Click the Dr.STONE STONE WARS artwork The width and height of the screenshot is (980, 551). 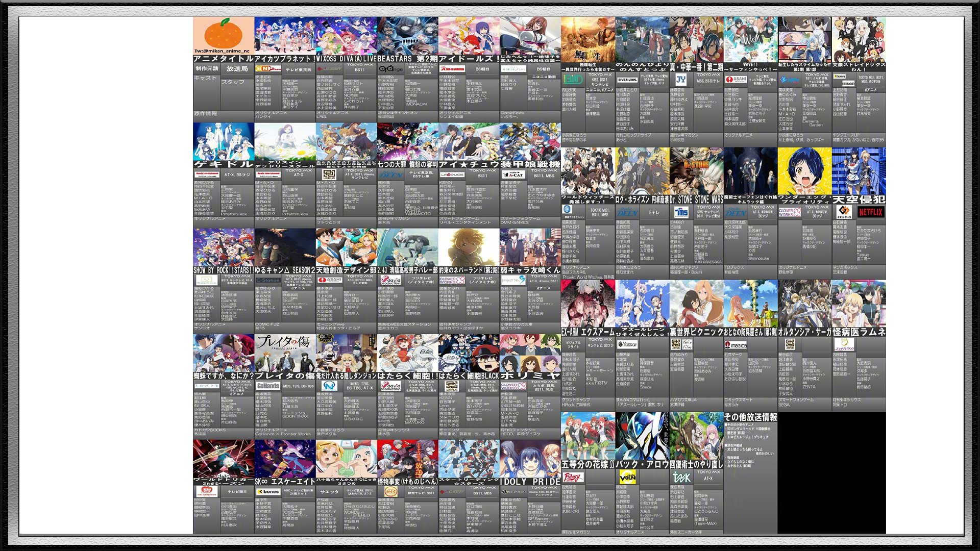click(x=696, y=171)
